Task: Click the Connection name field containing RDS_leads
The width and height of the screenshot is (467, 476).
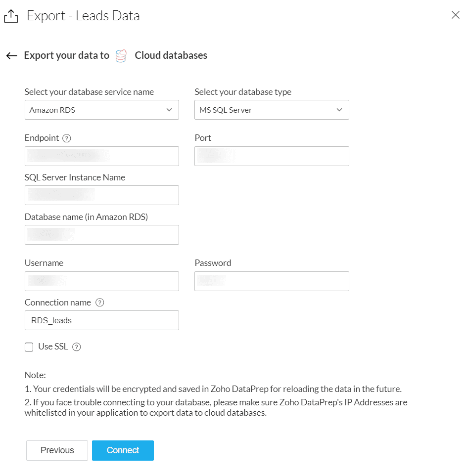Action: [x=101, y=320]
